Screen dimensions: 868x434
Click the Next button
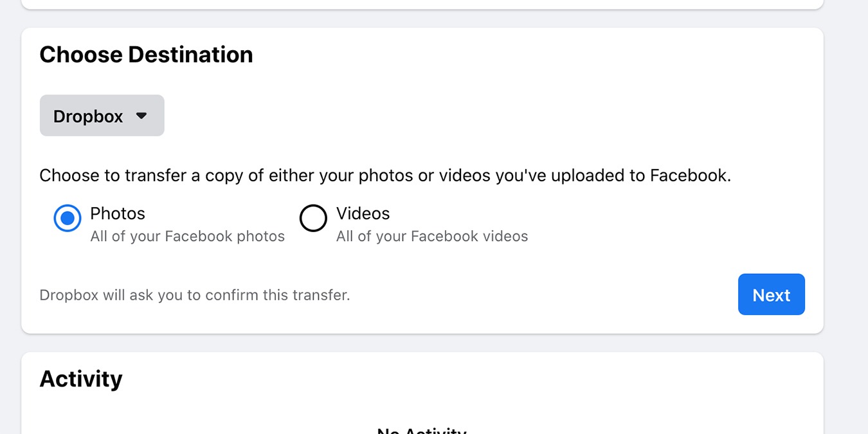click(771, 294)
